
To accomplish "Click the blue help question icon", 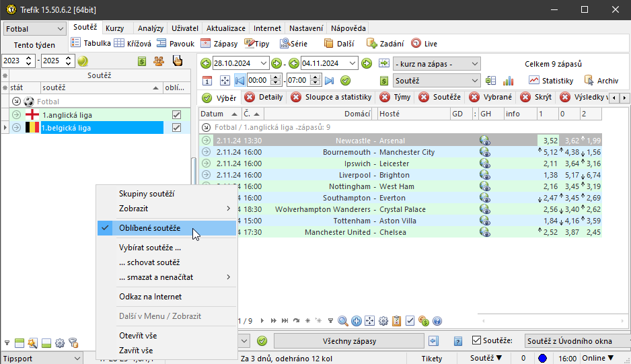I will pyautogui.click(x=437, y=321).
